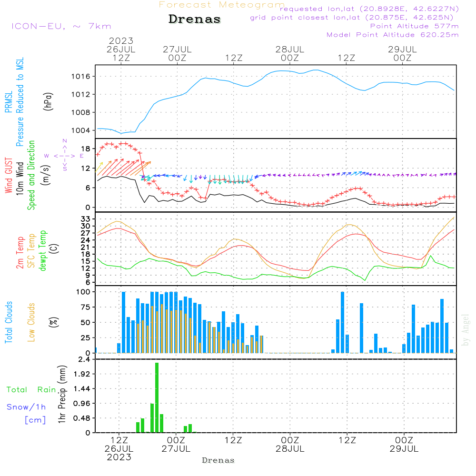Viewport: 476px width, 476px height.
Task: Click the 'Drenas' title at top
Action: coord(195,19)
